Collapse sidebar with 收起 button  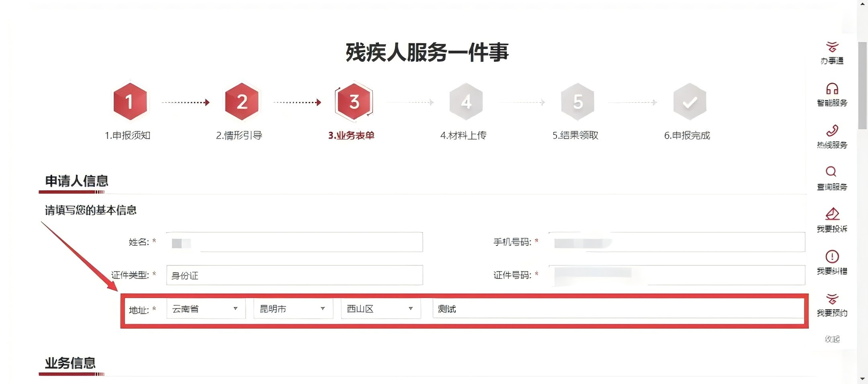[x=832, y=339]
